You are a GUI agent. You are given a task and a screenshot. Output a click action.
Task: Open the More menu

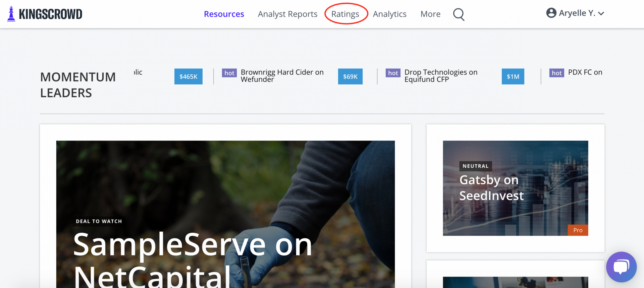(x=430, y=14)
